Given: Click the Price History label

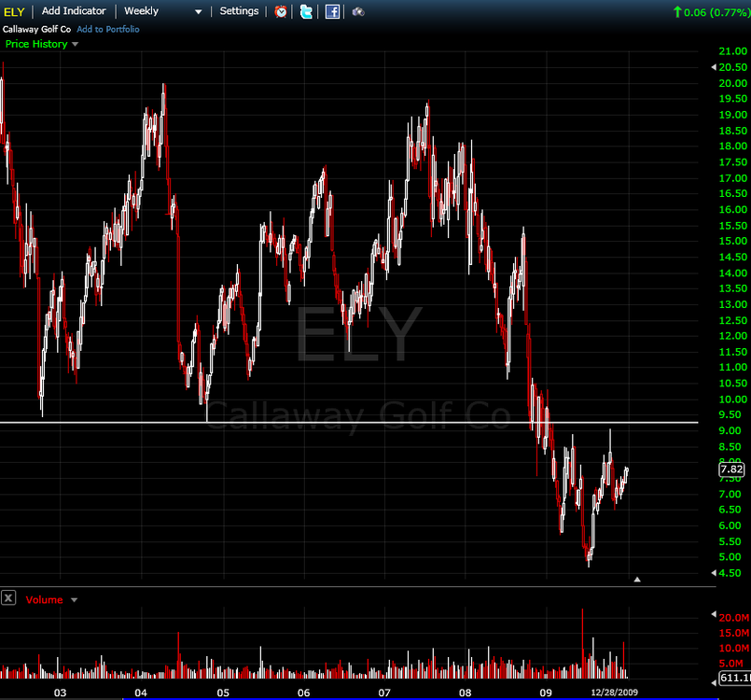Looking at the screenshot, I should 36,44.
